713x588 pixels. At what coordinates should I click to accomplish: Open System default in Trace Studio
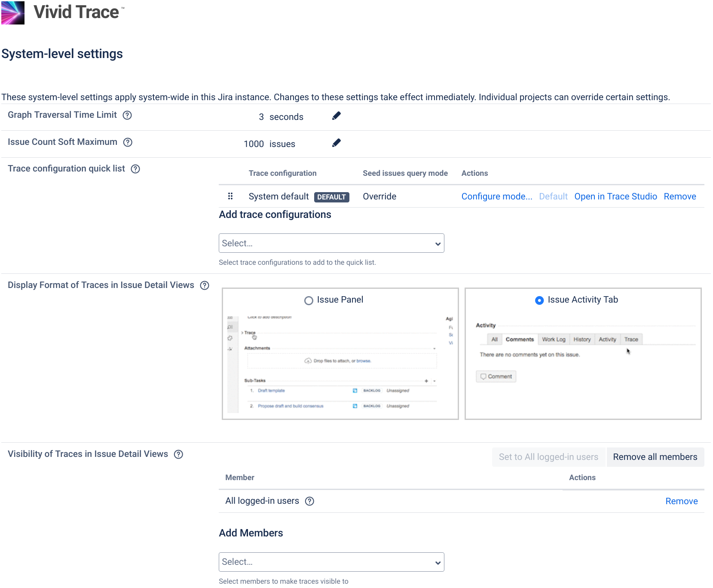point(615,196)
